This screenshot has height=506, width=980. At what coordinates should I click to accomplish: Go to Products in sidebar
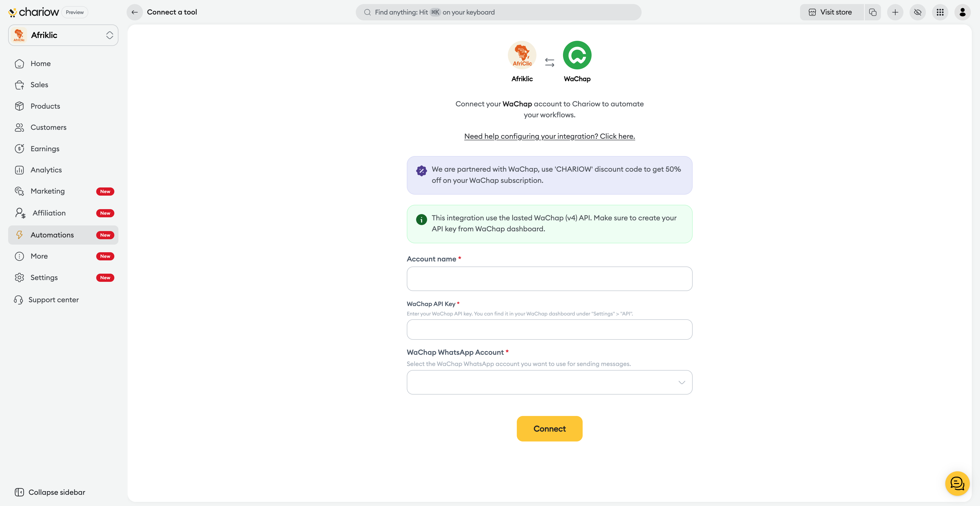(x=45, y=106)
